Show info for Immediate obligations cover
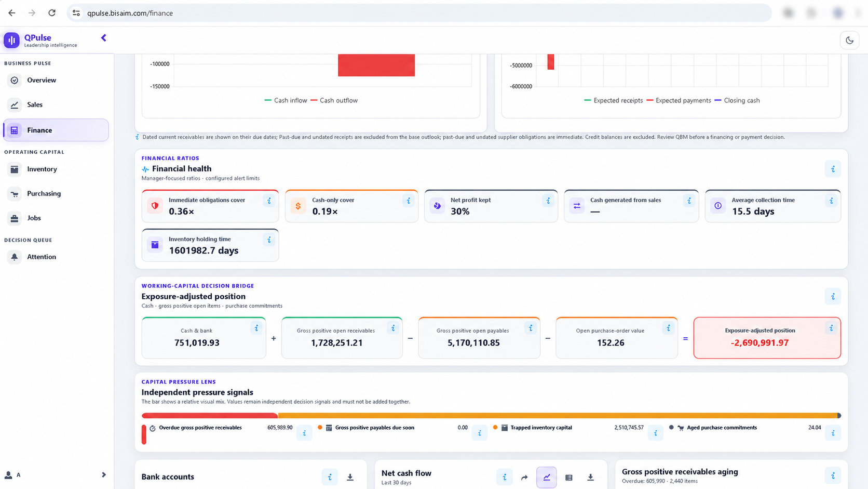 click(x=269, y=201)
